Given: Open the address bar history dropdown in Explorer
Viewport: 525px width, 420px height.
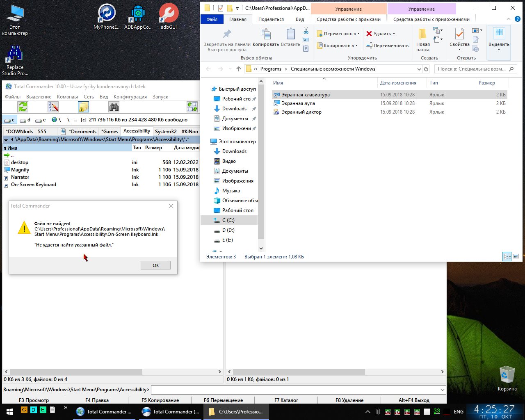Looking at the screenshot, I should pos(419,69).
